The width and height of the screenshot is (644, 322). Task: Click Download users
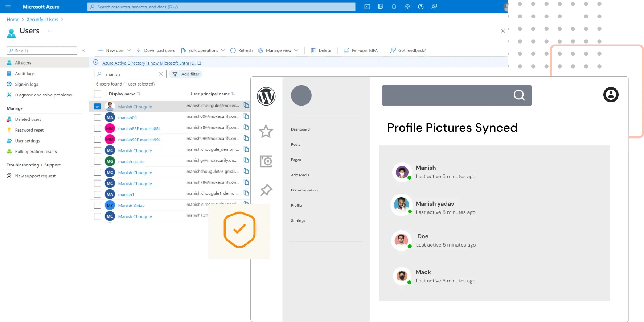tap(156, 50)
